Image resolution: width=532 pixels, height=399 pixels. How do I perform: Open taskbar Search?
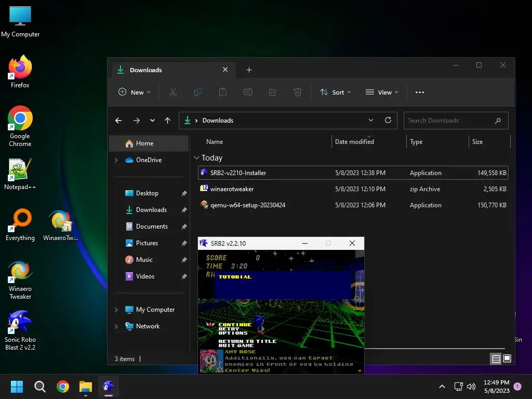click(x=39, y=387)
